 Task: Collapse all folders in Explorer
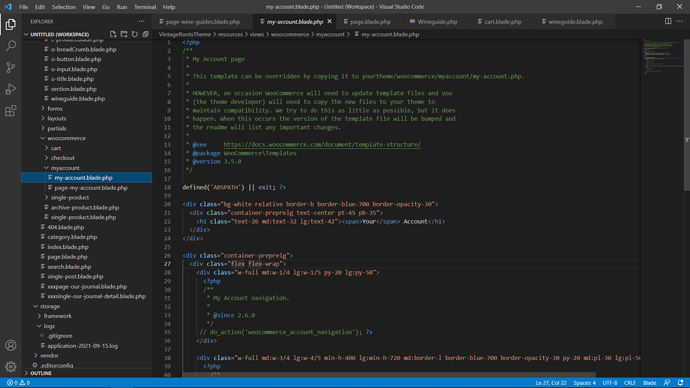[146, 34]
